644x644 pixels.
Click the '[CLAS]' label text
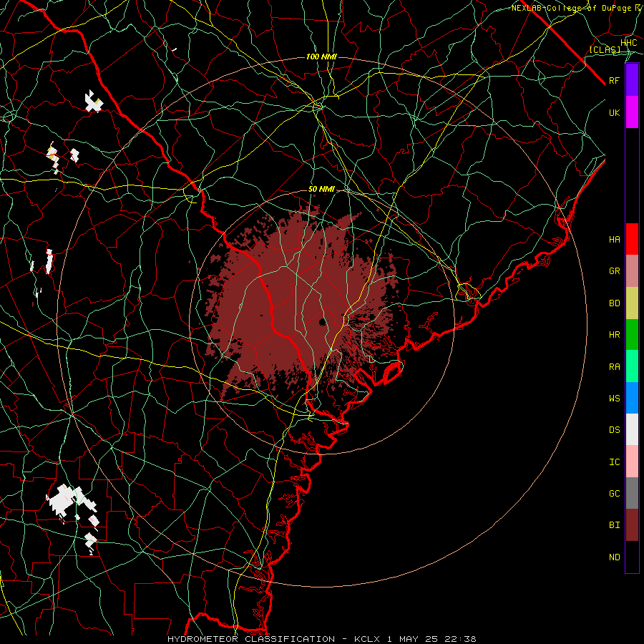[605, 50]
